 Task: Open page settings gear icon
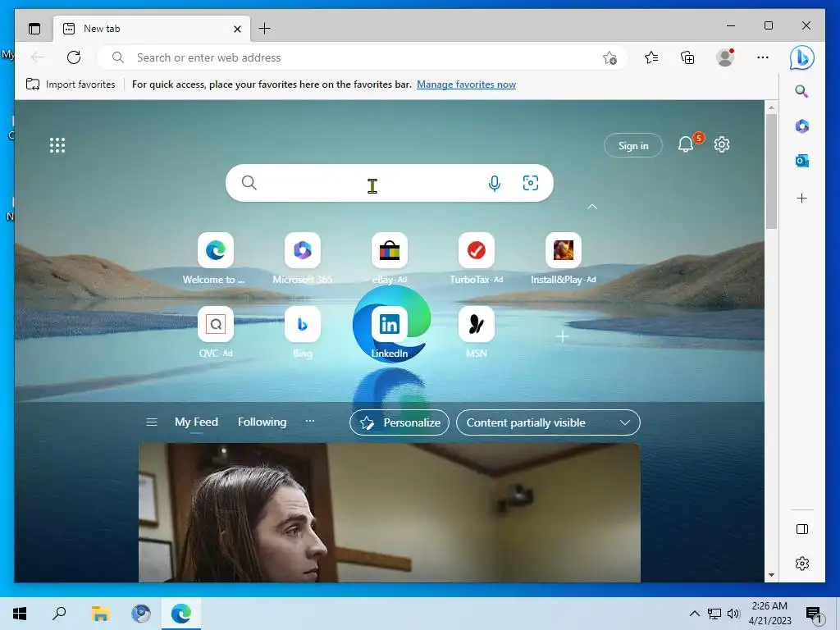pos(722,144)
